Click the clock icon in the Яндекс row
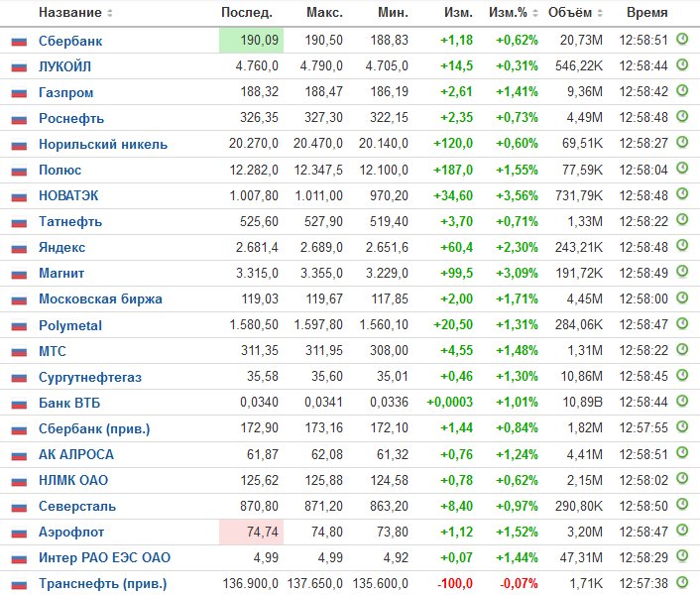This screenshot has height=595, width=700. click(682, 246)
